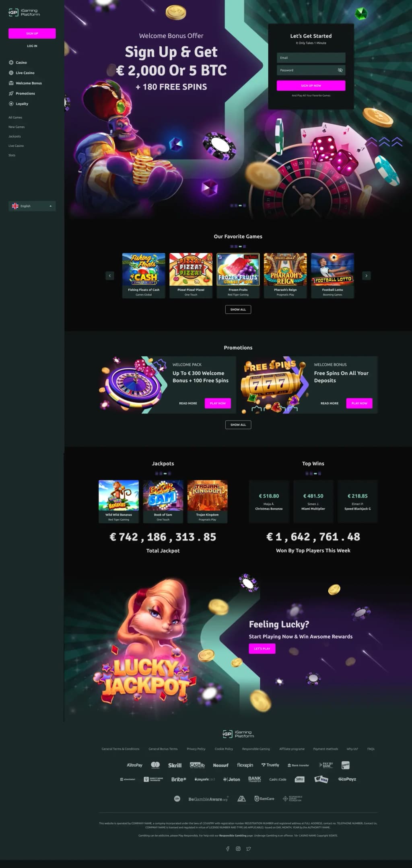This screenshot has width=412, height=868.
Task: Open the Responsible Gaming footer link
Action: click(256, 749)
